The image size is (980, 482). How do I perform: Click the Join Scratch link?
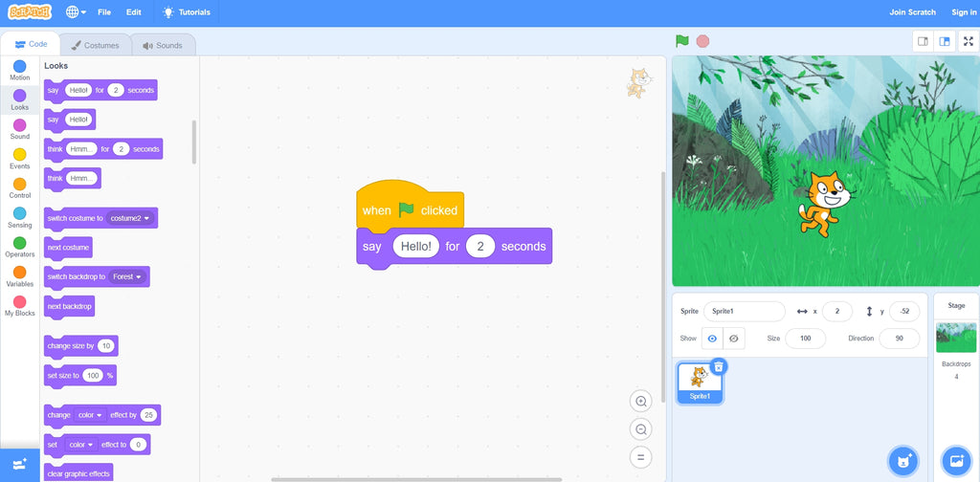(x=912, y=12)
